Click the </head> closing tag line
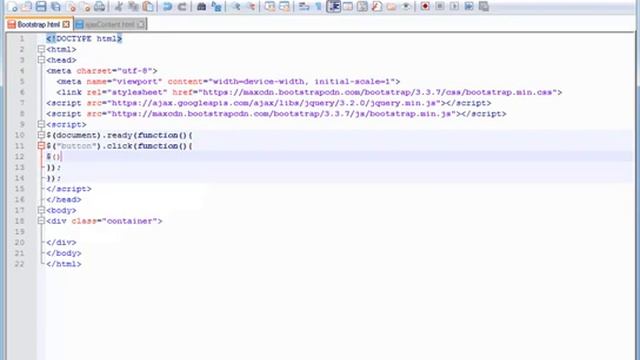This screenshot has height=360, width=640. [64, 200]
